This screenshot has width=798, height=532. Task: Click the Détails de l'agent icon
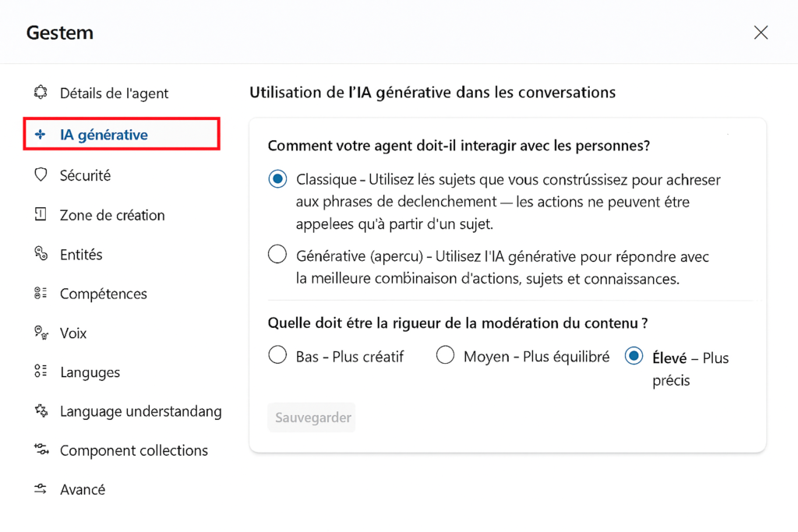point(41,93)
